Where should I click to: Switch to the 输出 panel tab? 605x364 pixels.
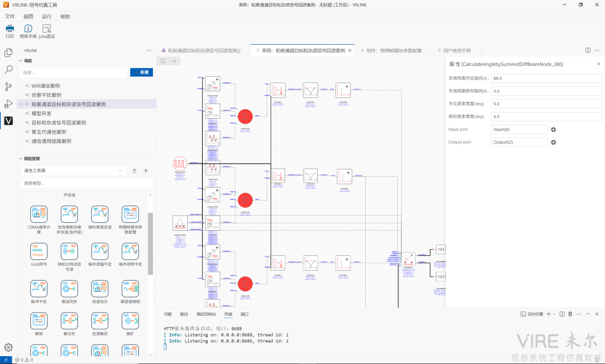[184, 314]
